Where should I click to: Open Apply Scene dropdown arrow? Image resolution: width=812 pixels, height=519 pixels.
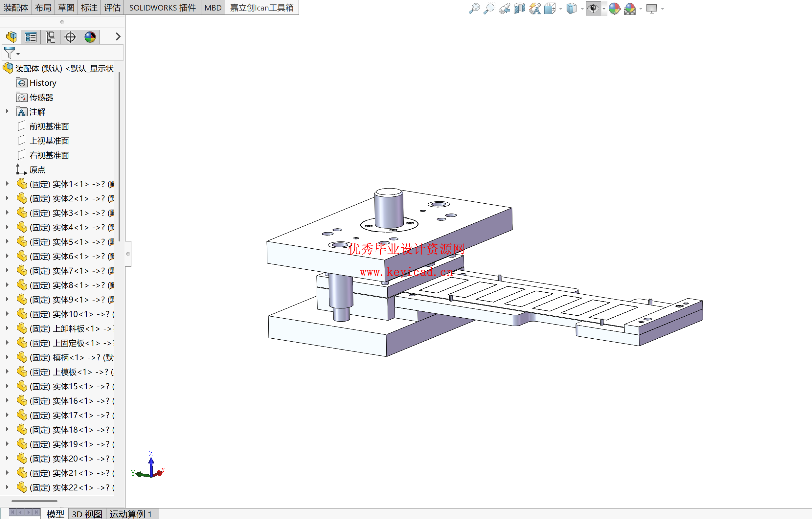[641, 9]
